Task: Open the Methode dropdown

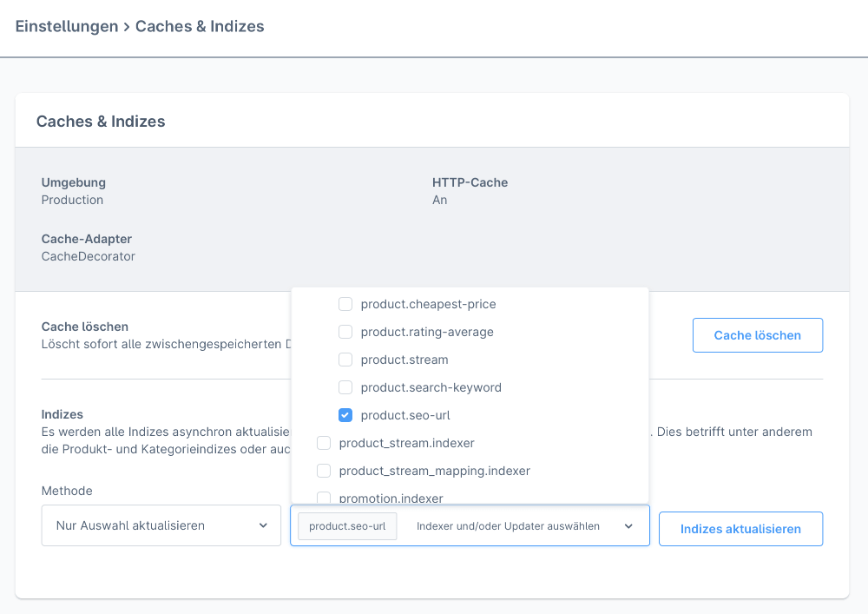Action: tap(161, 525)
